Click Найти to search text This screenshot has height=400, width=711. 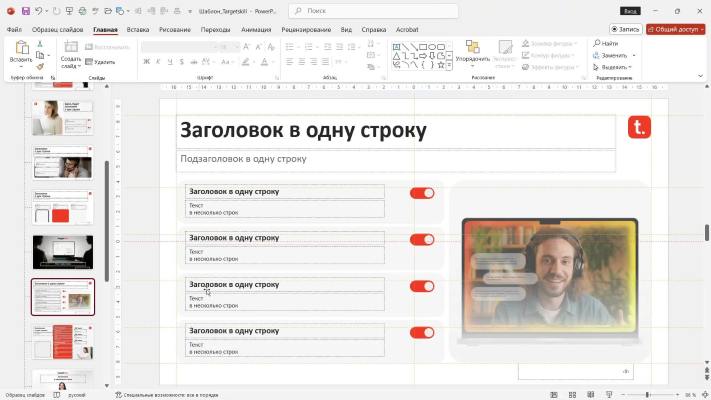point(605,44)
